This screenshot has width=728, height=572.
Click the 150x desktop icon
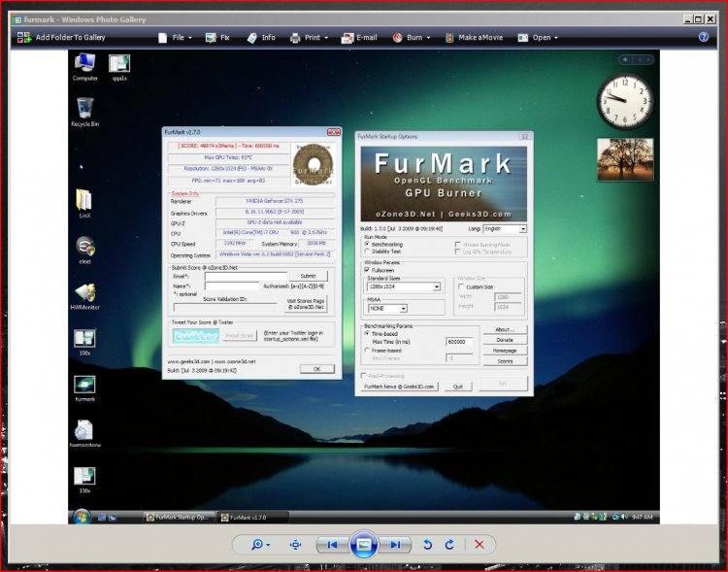tap(84, 480)
